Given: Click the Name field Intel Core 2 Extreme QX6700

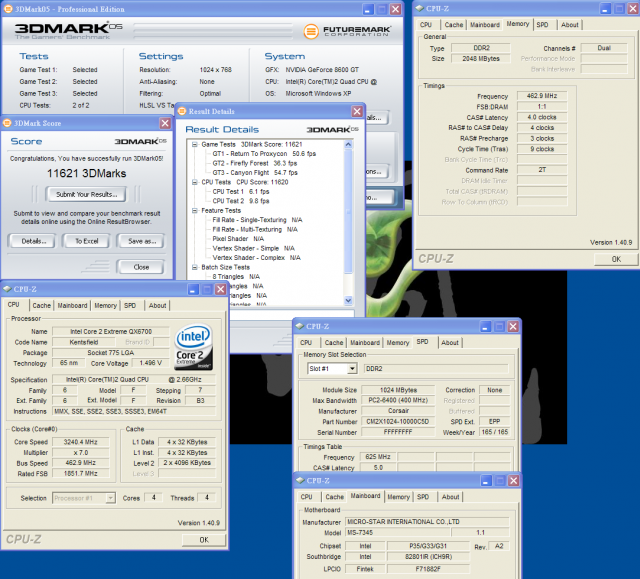Looking at the screenshot, I should 111,332.
